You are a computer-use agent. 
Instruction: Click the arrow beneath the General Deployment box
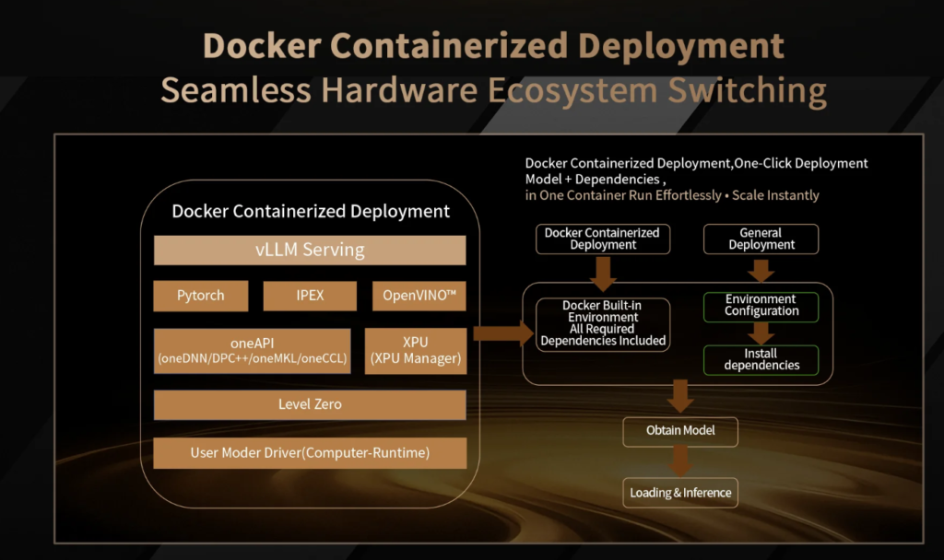tap(761, 270)
